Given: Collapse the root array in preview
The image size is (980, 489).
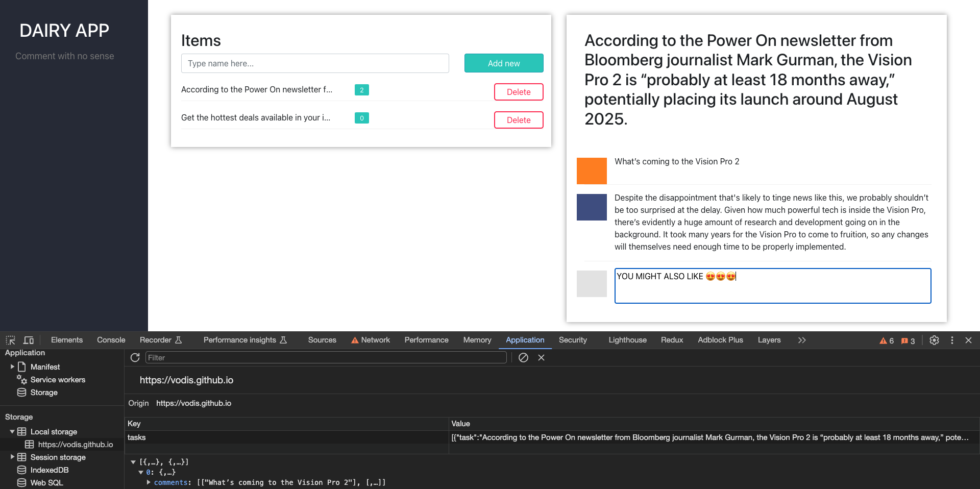Looking at the screenshot, I should (x=133, y=462).
